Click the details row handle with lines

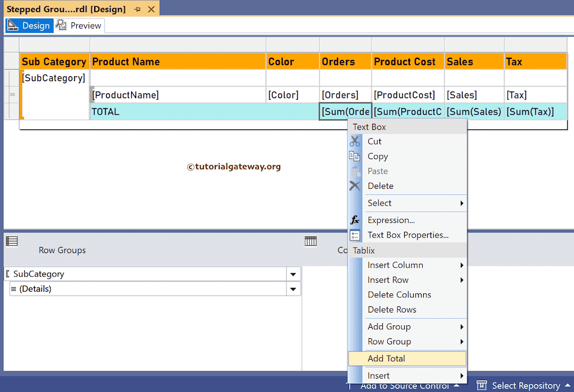pos(12,95)
